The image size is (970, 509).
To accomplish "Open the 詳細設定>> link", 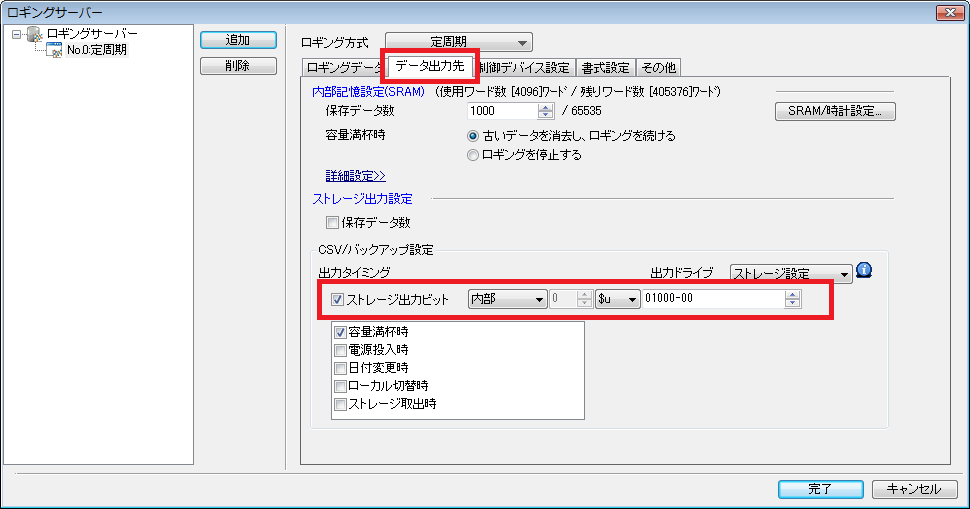I will coord(355,175).
